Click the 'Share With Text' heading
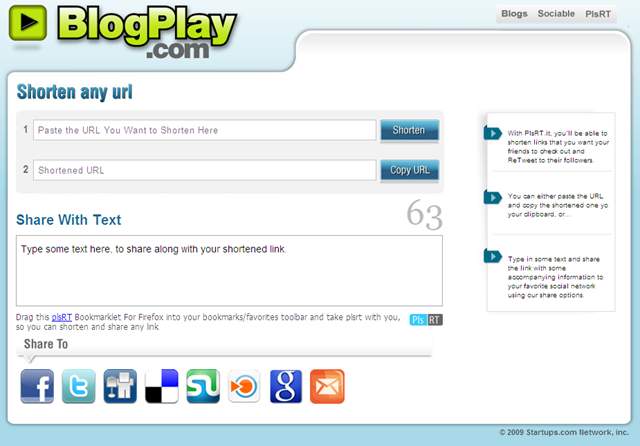This screenshot has width=640, height=446. point(69,220)
